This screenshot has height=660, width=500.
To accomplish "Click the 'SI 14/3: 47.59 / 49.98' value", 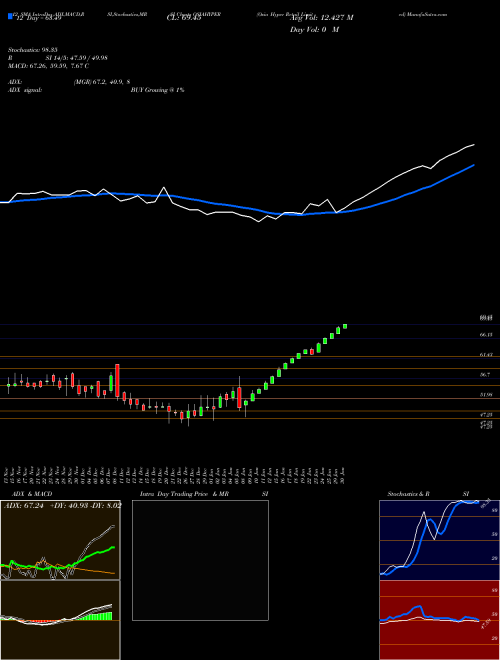I will pyautogui.click(x=77, y=58).
